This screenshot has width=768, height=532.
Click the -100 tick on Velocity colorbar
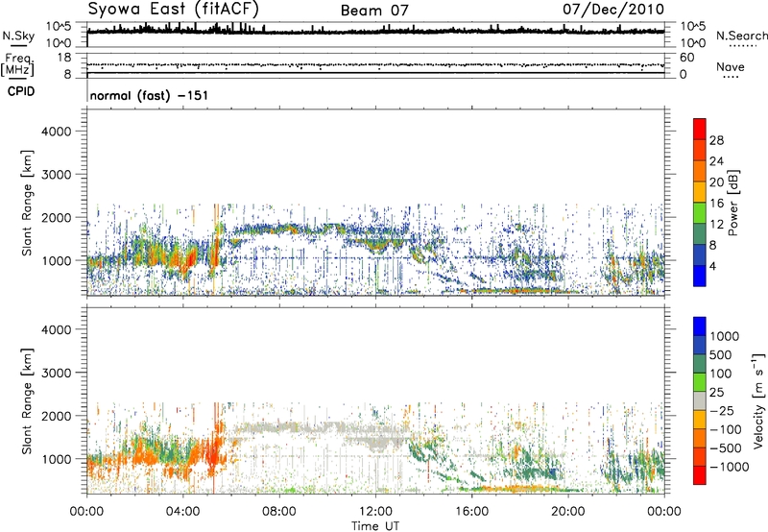[726, 429]
